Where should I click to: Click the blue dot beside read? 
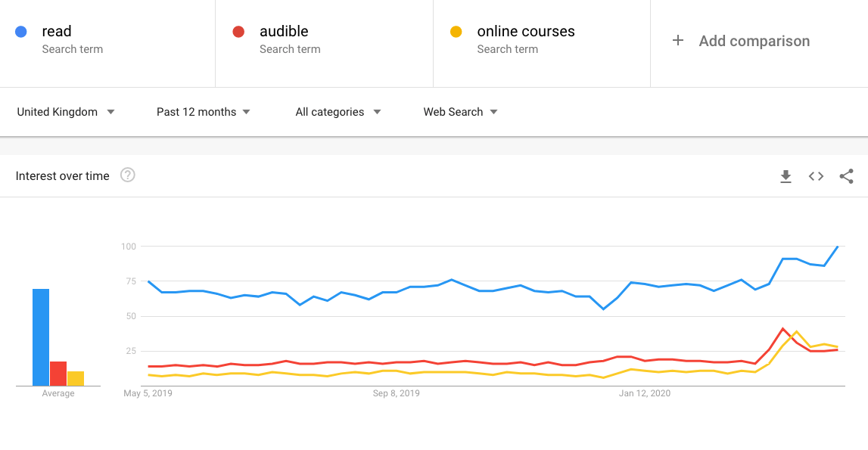21,32
